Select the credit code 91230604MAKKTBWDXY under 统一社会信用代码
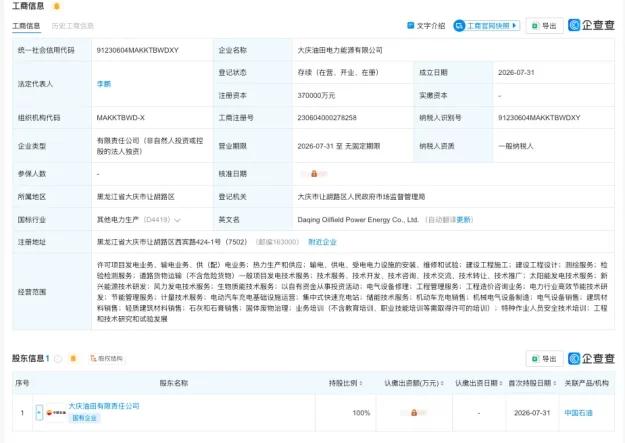This screenshot has height=443, width=625. tap(138, 50)
